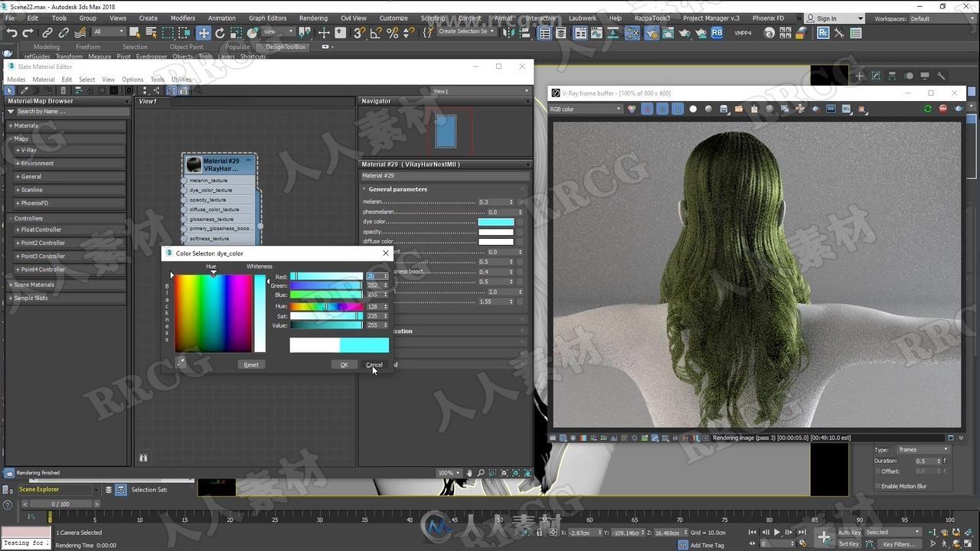Activate the Select and Move tool
The width and height of the screenshot is (980, 551).
(x=204, y=33)
